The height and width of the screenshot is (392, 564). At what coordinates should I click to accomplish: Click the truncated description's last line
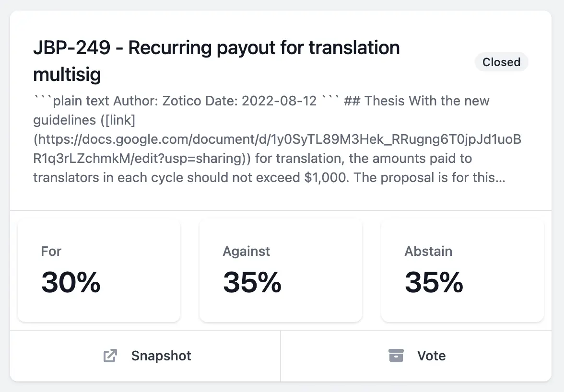coord(269,178)
